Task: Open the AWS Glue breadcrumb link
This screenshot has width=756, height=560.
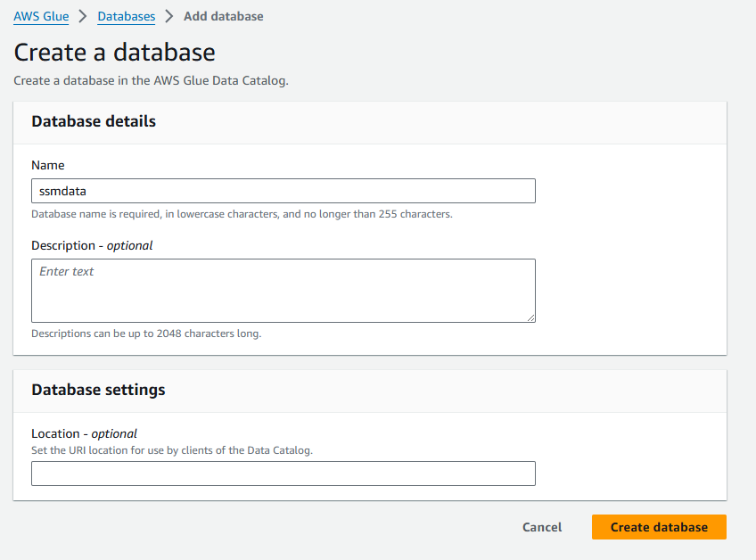Action: (41, 16)
